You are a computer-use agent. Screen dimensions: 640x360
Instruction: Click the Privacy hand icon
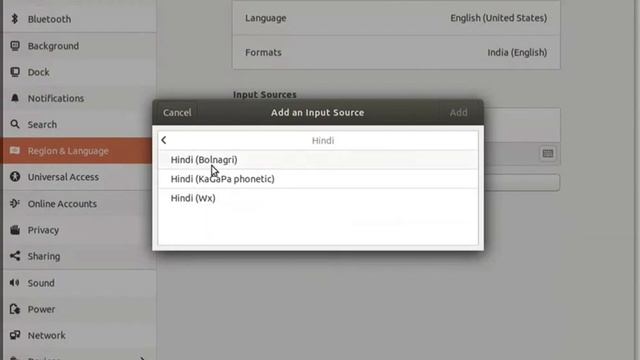pos(15,230)
